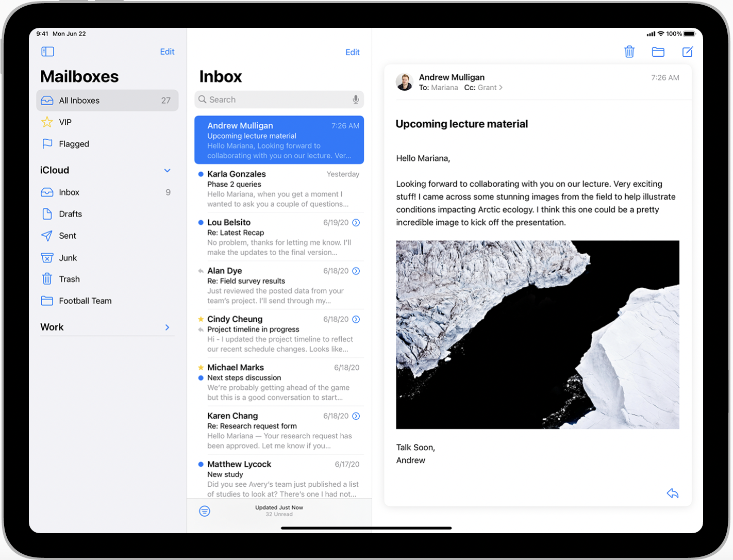Click sender name Andrew Mulligan in header
Image resolution: width=733 pixels, height=560 pixels.
[452, 77]
